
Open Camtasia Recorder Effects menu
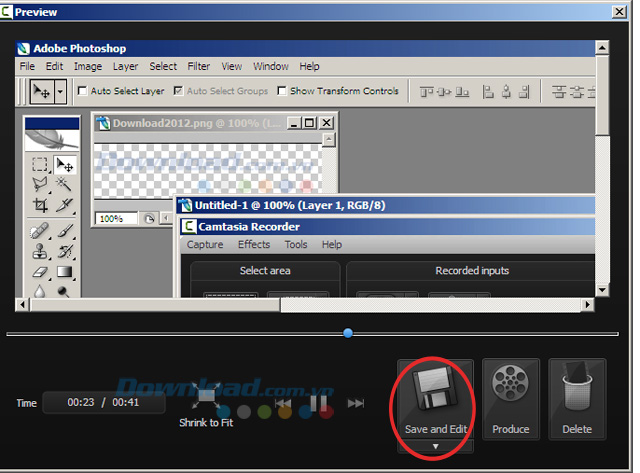(x=254, y=244)
